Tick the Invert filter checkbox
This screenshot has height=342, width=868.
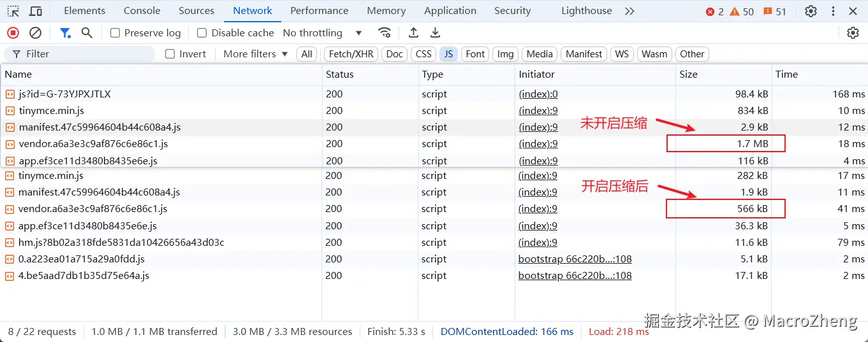coord(170,54)
